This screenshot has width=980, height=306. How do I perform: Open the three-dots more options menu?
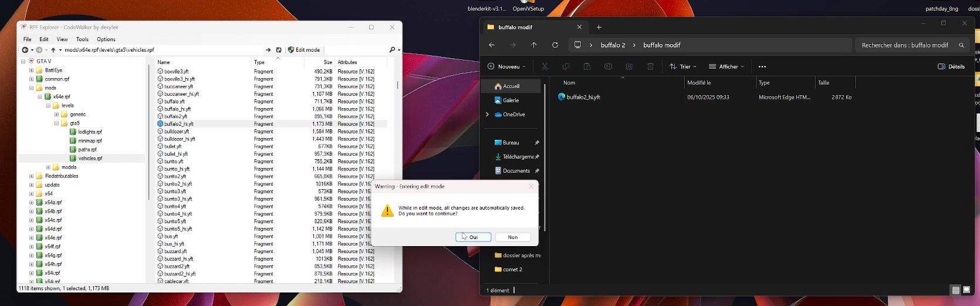[762, 66]
